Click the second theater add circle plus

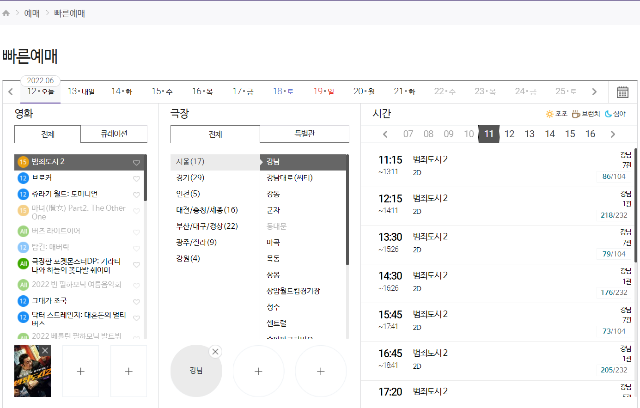258,371
